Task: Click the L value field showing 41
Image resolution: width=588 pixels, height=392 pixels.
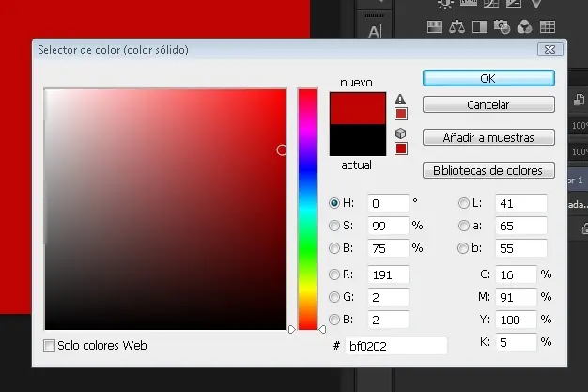Action: click(521, 203)
